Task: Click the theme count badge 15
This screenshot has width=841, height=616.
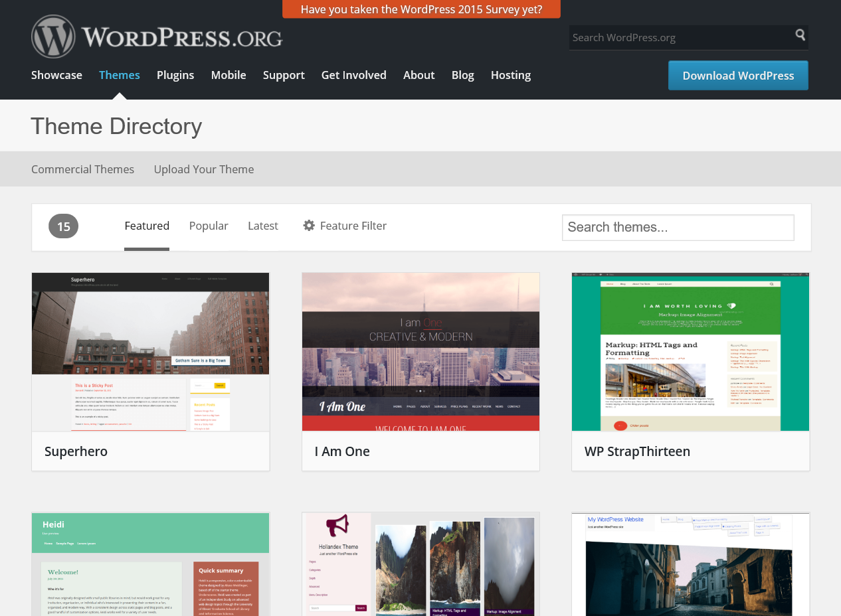Action: pos(63,226)
